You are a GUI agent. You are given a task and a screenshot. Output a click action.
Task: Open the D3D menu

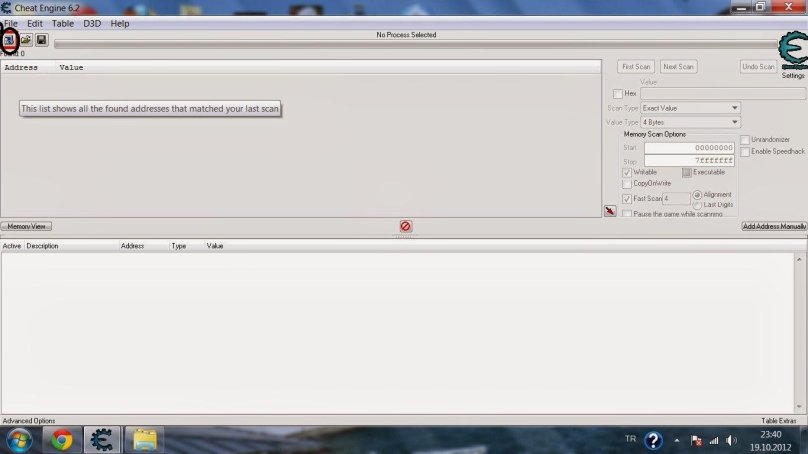pos(92,23)
